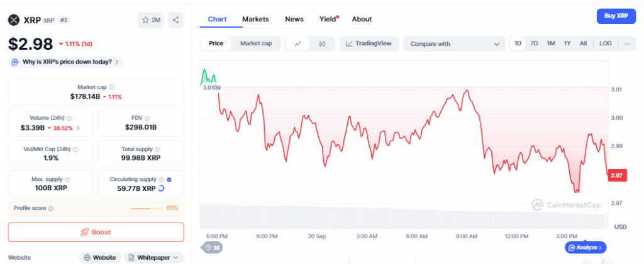Enable LOG scale on chart
Screen dimensions: 644x264
pyautogui.click(x=605, y=43)
